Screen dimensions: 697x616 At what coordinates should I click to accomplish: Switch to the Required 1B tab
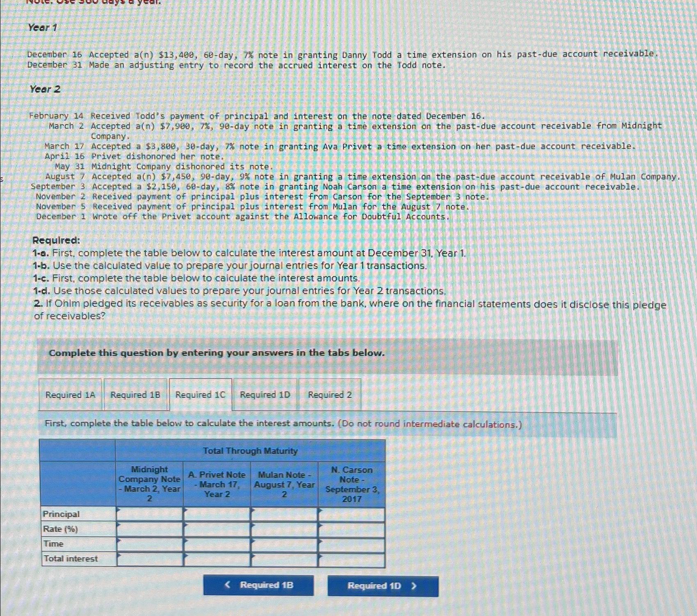pos(135,395)
